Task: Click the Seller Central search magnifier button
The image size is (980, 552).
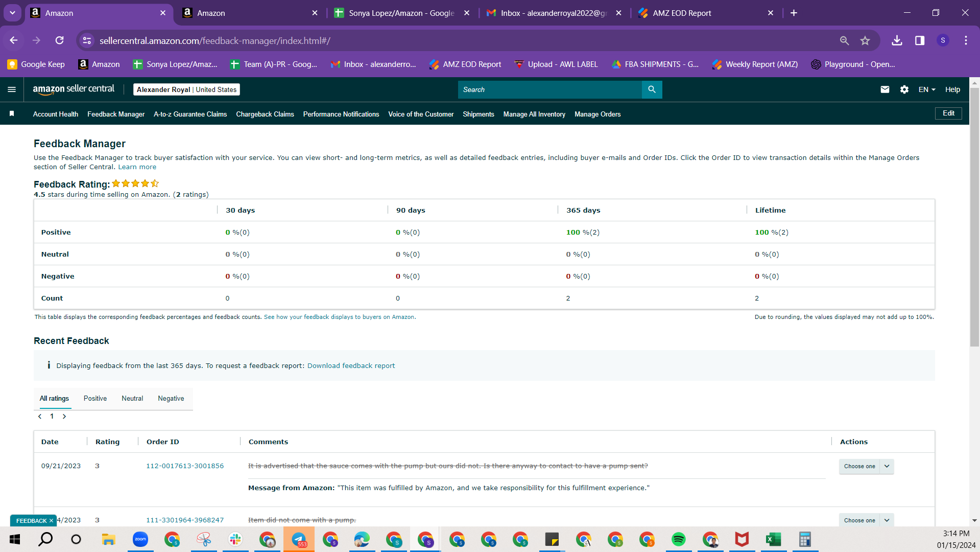Action: 652,89
